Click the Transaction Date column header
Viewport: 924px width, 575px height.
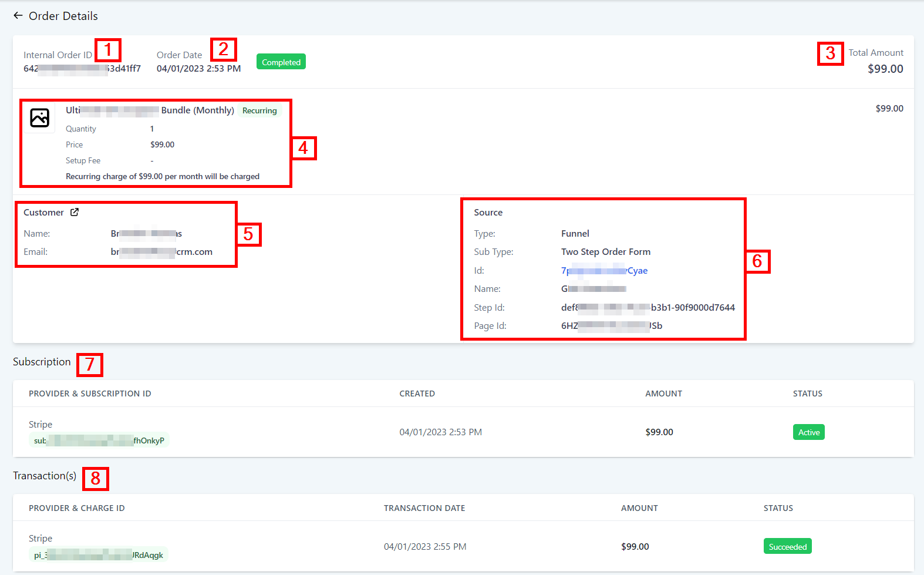point(424,508)
